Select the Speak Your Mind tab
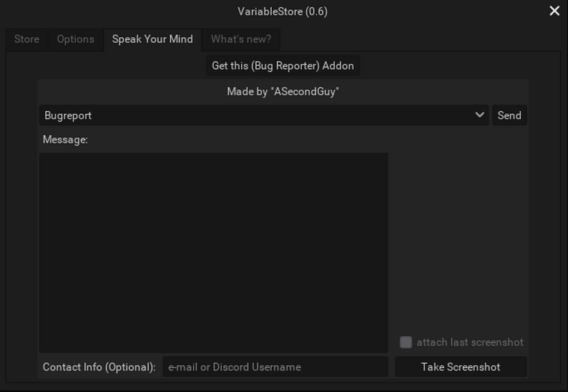 coord(152,39)
